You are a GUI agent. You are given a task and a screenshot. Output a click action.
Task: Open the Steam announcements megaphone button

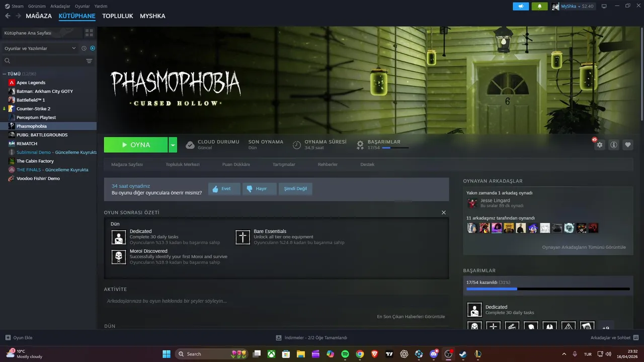point(521,6)
